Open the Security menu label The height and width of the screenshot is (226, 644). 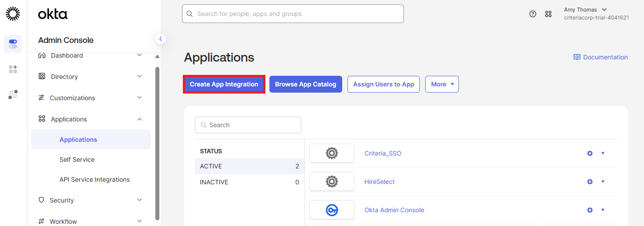[62, 200]
